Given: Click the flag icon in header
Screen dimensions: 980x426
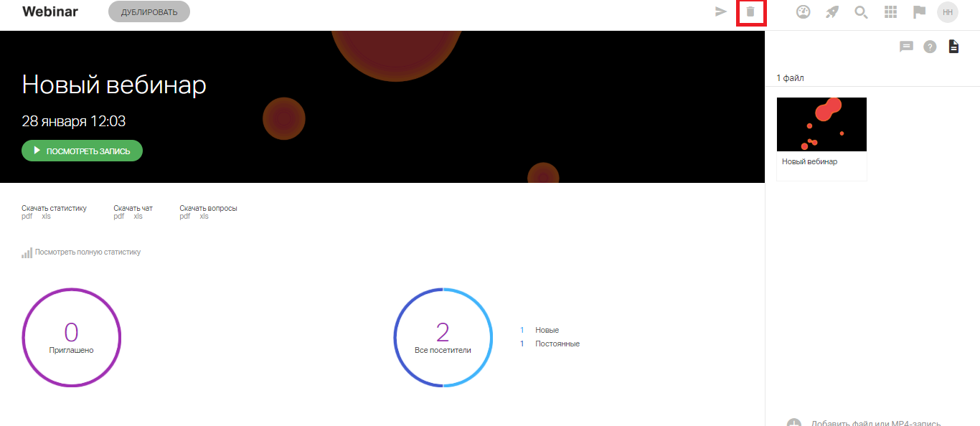Looking at the screenshot, I should (919, 11).
